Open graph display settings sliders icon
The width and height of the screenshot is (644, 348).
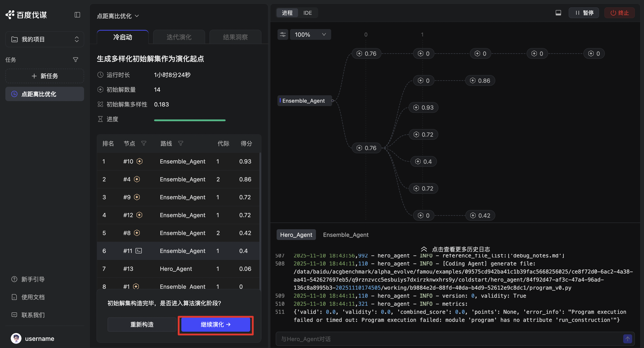[283, 34]
